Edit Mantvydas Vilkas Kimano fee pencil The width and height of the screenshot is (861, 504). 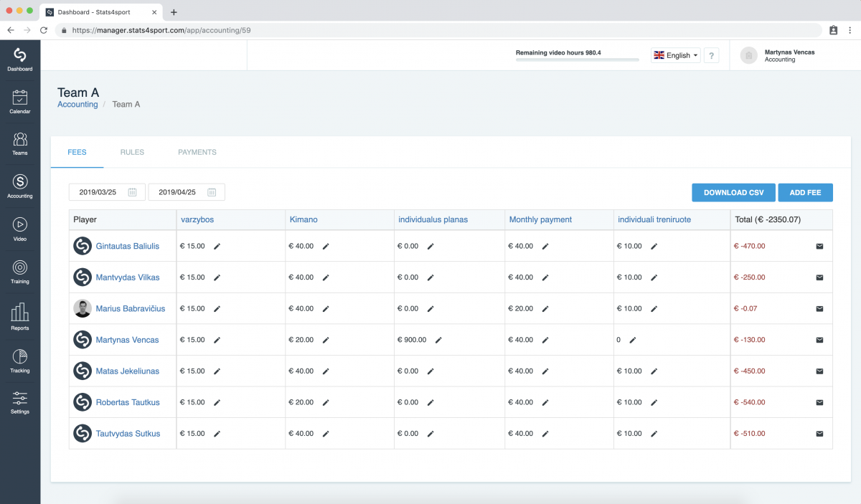tap(326, 277)
